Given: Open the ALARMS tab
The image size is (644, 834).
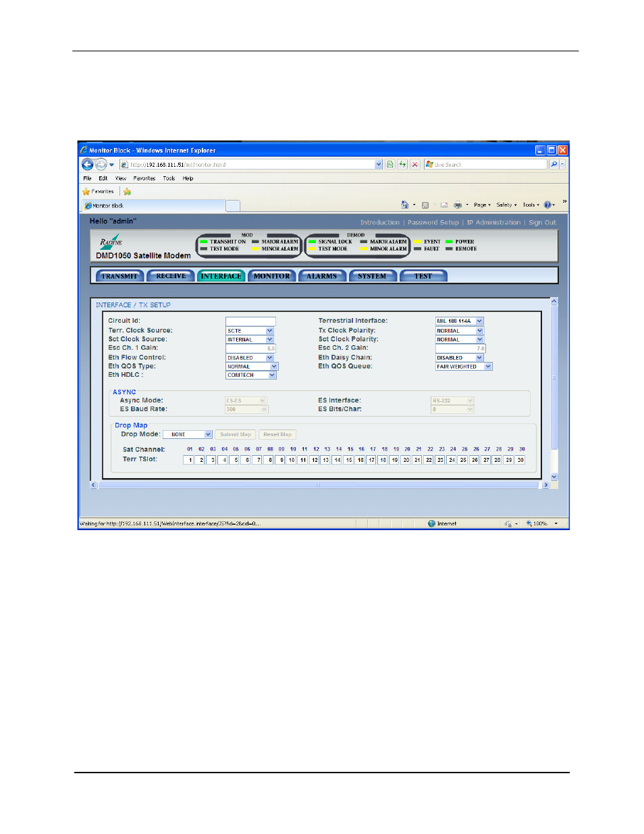Looking at the screenshot, I should tap(322, 276).
